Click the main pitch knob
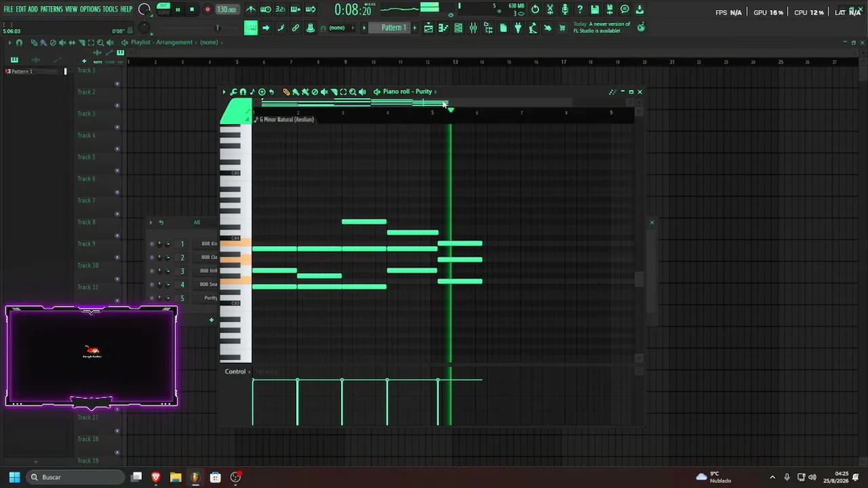Screen dimensions: 868x488 [144, 28]
